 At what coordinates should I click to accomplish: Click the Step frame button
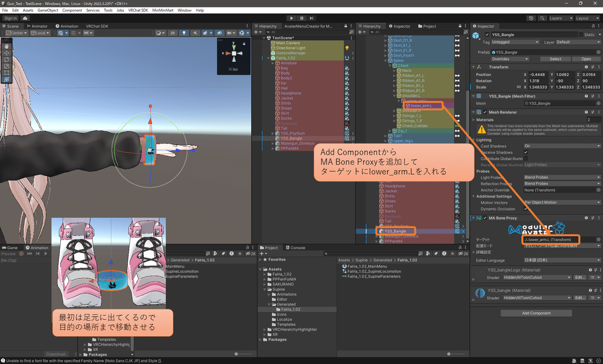click(313, 18)
